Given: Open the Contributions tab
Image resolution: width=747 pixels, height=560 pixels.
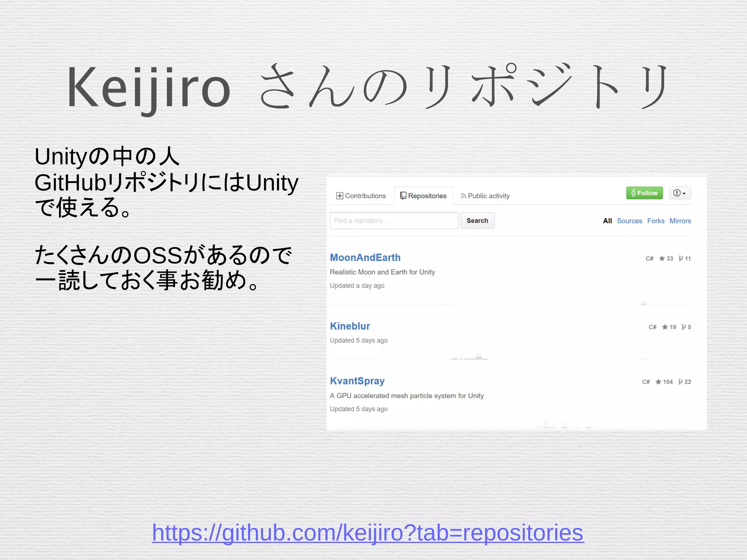Looking at the screenshot, I should coord(361,196).
